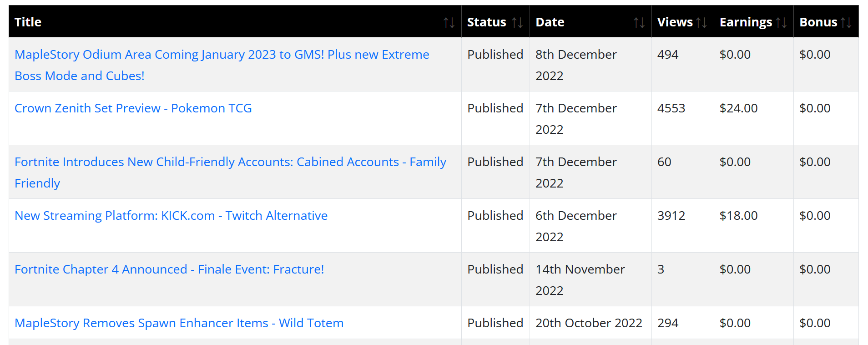
Task: Click the sort arrows in Title column
Action: click(449, 22)
